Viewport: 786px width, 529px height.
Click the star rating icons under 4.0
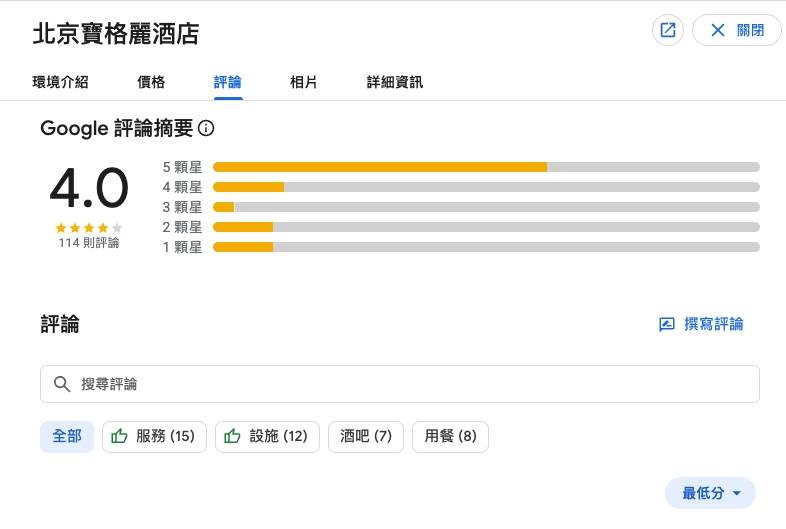(88, 227)
